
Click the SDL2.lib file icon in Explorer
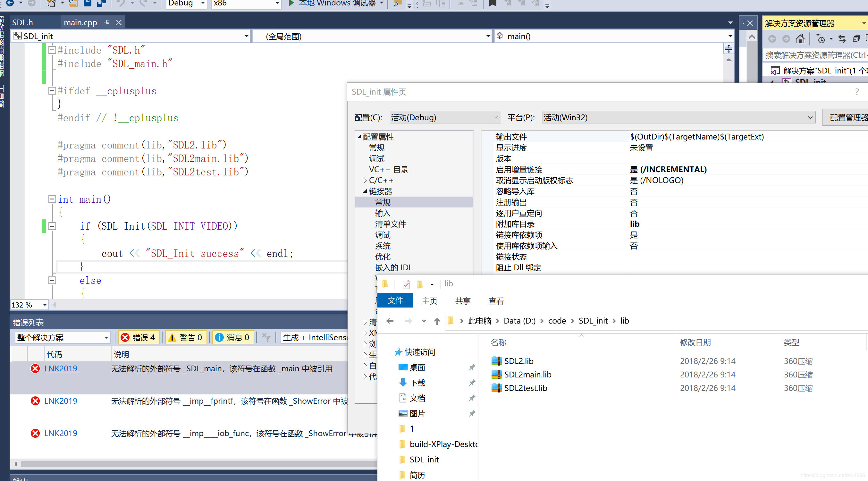coord(496,361)
